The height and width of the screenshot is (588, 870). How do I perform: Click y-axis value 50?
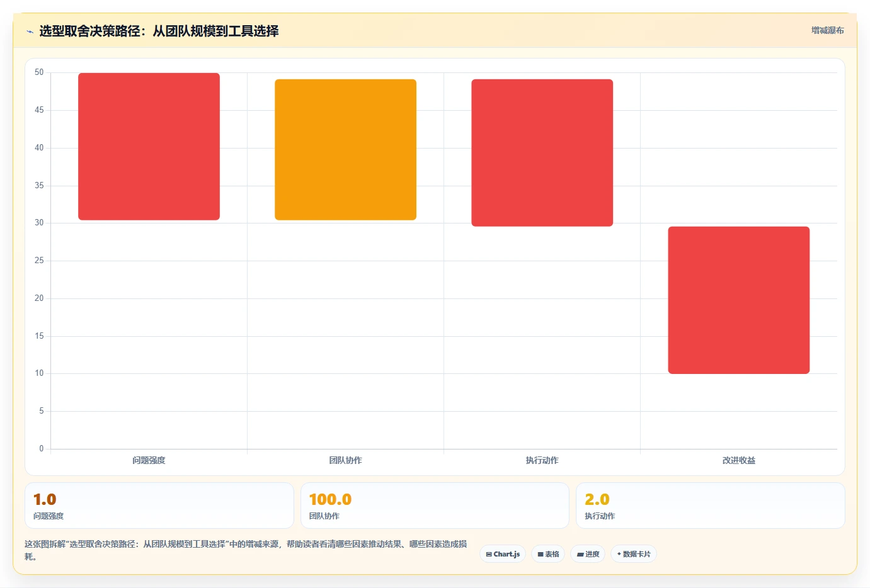point(39,72)
